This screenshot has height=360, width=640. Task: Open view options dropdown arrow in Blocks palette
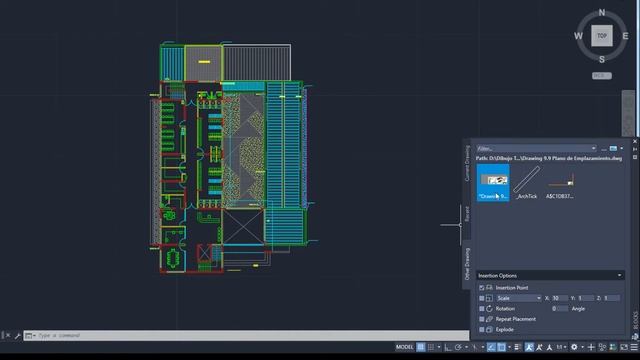pyautogui.click(x=622, y=149)
